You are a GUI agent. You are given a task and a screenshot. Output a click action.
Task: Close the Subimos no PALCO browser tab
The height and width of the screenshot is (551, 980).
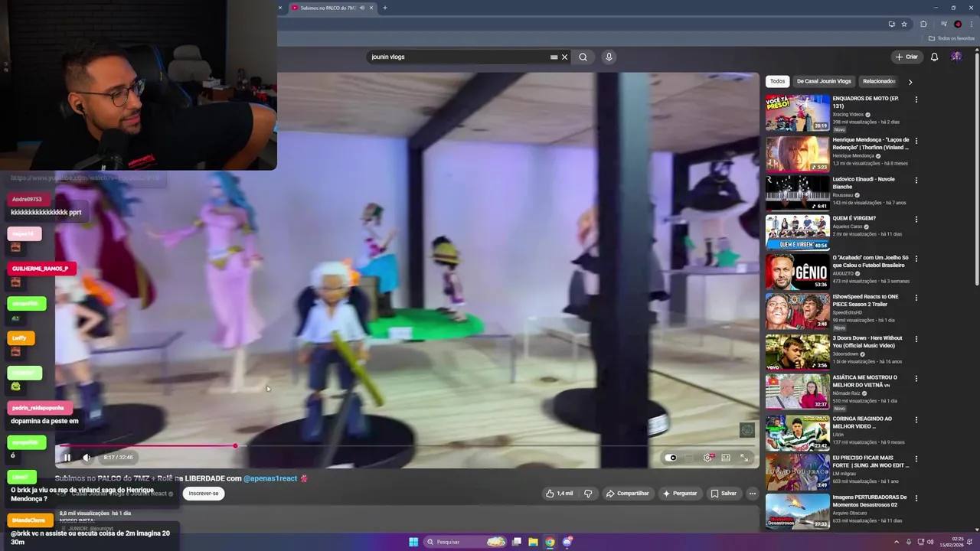(x=371, y=8)
